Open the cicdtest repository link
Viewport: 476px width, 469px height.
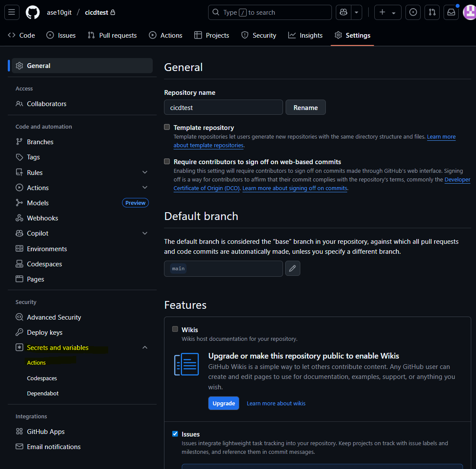(x=96, y=13)
